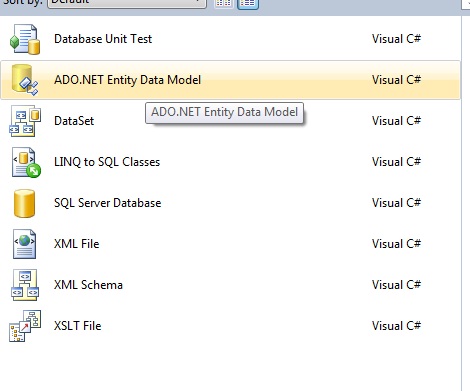Click Visual C# beside XML Schema

pyautogui.click(x=396, y=285)
